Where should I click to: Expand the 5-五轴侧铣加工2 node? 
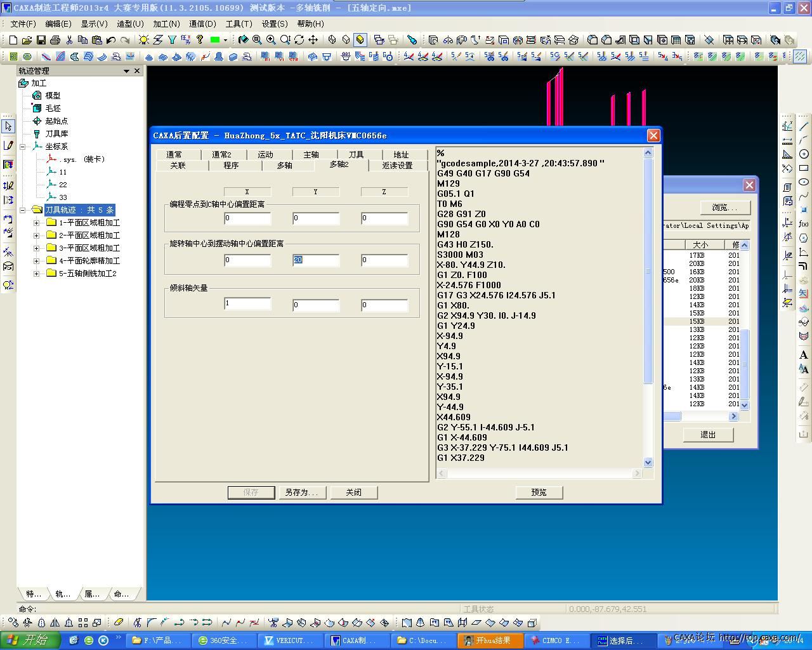coord(36,274)
